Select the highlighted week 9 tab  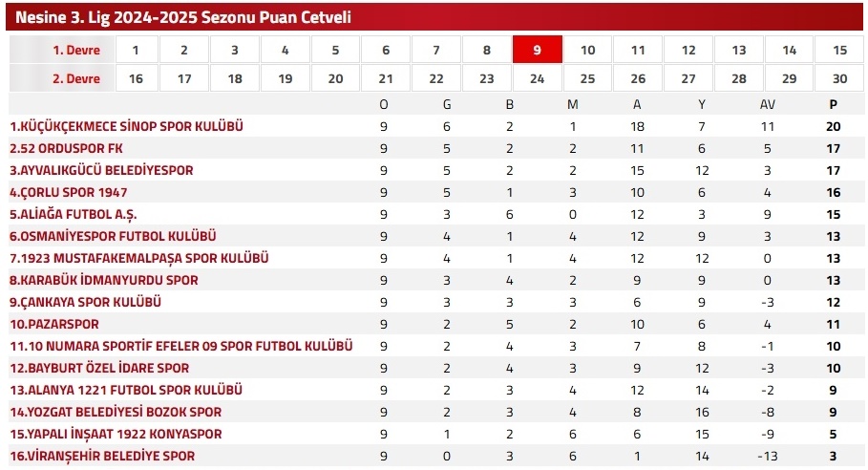[x=538, y=50]
